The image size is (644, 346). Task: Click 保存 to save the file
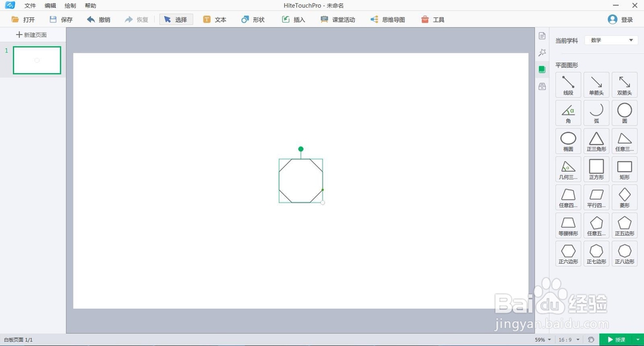click(61, 20)
